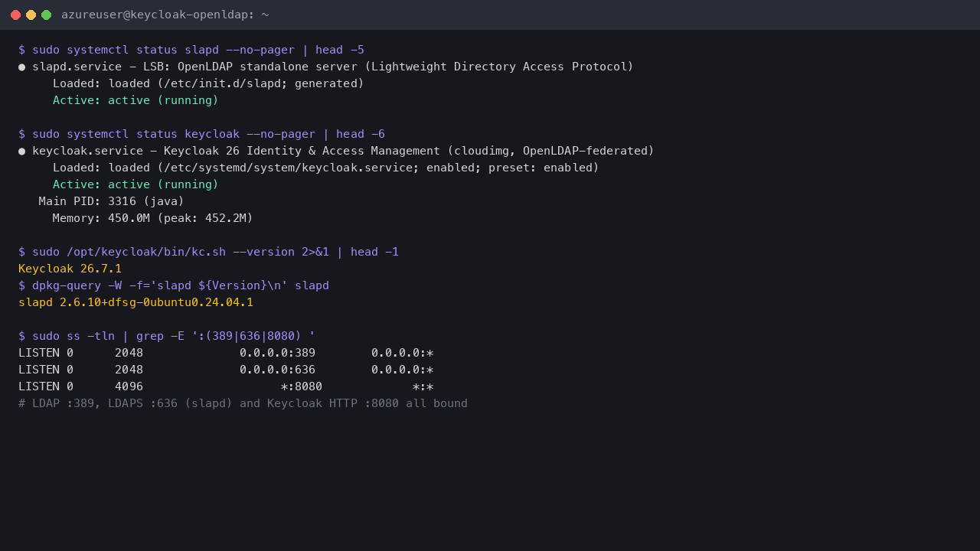Click the red close window button

[15, 15]
